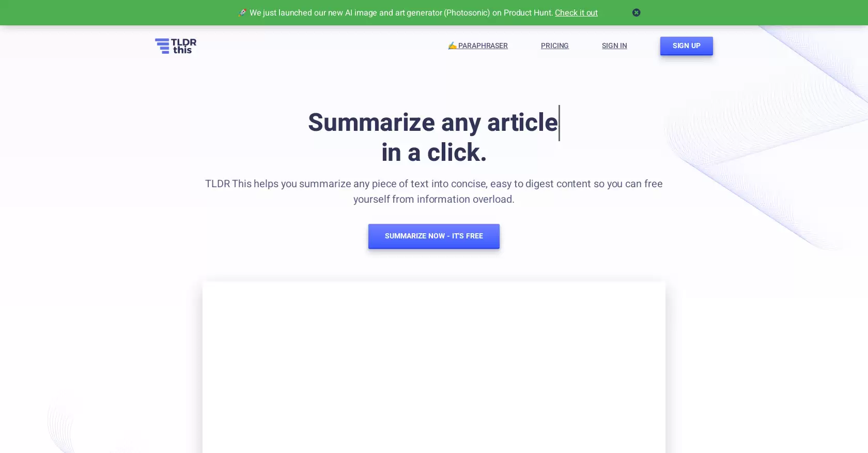Open the 'Check it out' link

[576, 12]
